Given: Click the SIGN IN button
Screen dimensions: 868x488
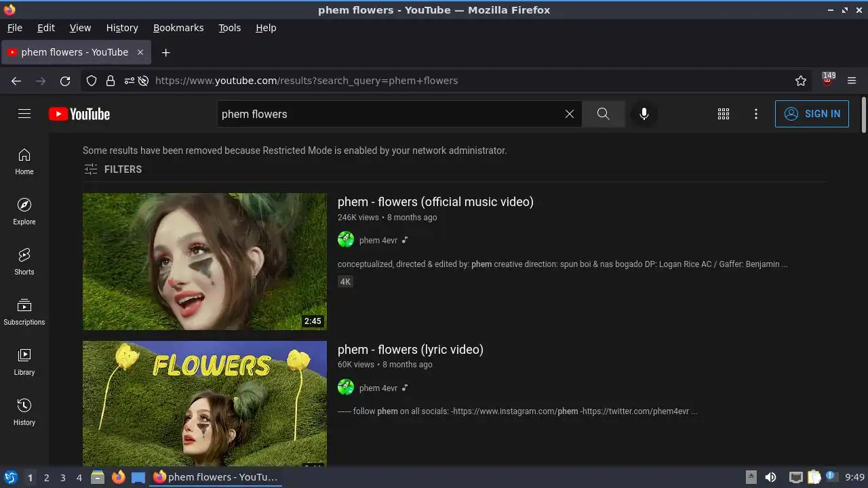Looking at the screenshot, I should [812, 114].
